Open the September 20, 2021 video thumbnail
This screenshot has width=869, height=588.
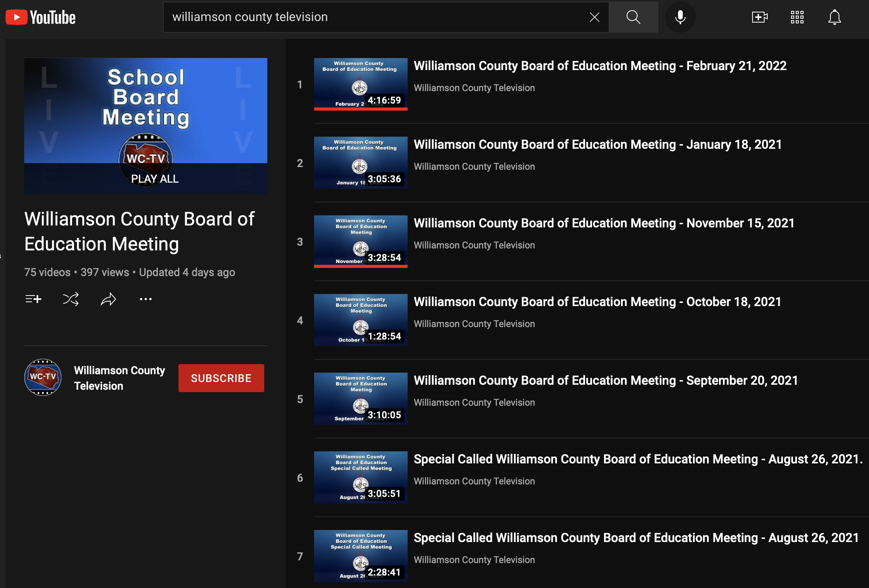[361, 399]
